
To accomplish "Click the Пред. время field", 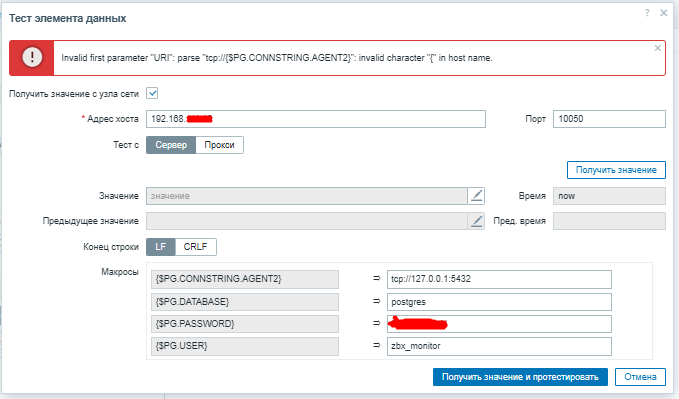I will click(609, 221).
